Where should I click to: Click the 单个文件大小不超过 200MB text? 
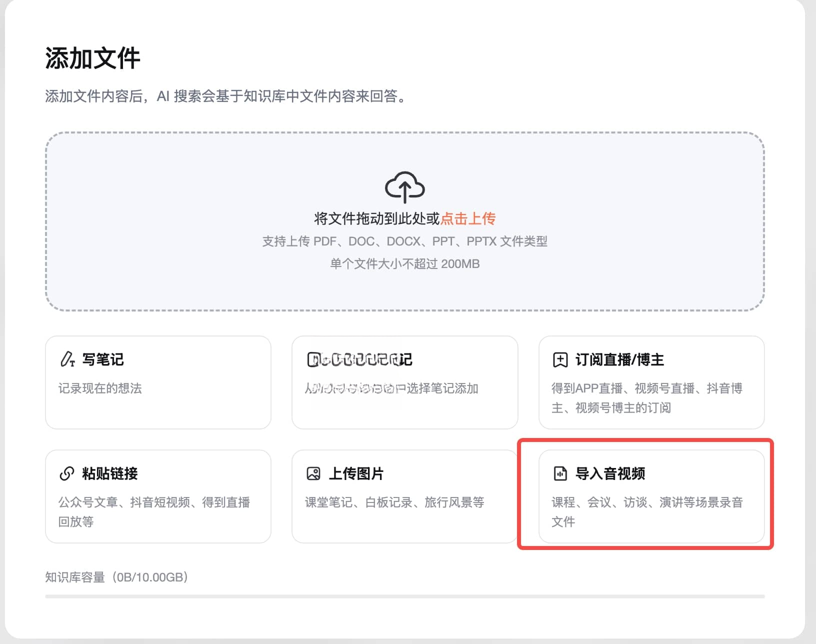(404, 263)
